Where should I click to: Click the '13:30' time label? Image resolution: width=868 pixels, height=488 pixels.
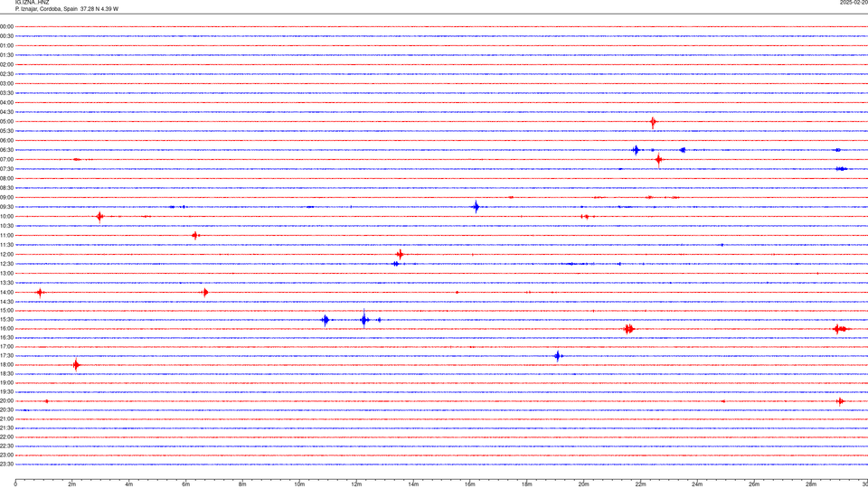(x=7, y=283)
